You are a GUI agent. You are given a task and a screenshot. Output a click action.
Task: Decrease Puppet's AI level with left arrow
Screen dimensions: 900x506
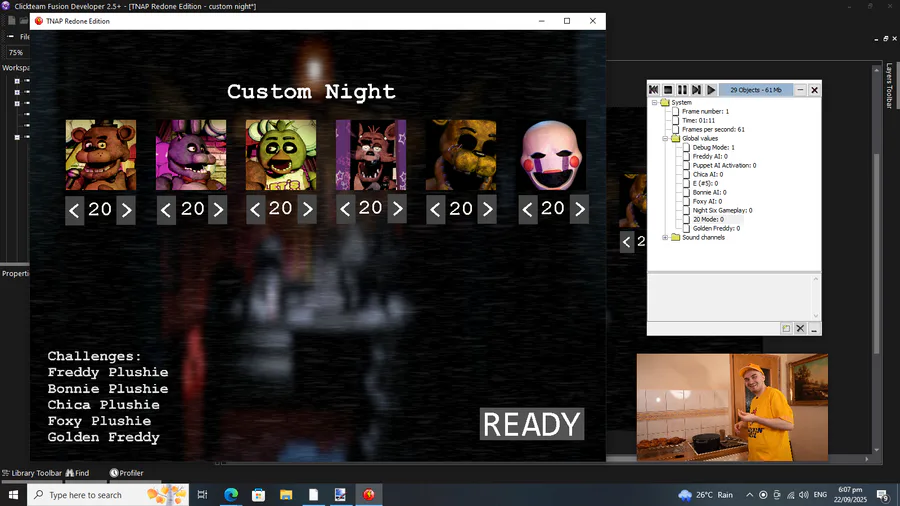(x=527, y=210)
